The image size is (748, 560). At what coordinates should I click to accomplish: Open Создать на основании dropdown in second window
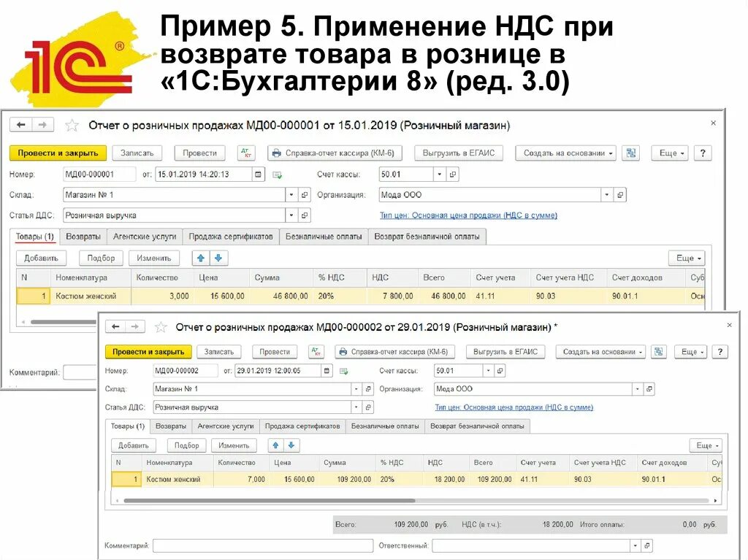pyautogui.click(x=600, y=352)
